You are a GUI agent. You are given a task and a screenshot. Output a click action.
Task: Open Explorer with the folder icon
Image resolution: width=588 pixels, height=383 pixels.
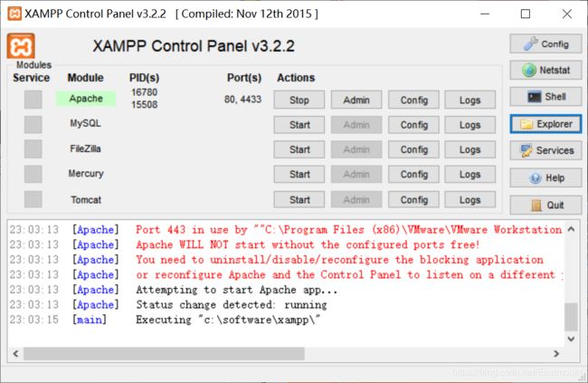click(545, 124)
